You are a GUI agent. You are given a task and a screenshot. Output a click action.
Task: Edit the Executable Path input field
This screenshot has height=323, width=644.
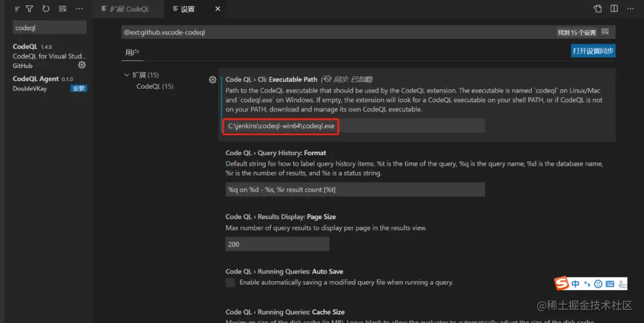pyautogui.click(x=355, y=126)
